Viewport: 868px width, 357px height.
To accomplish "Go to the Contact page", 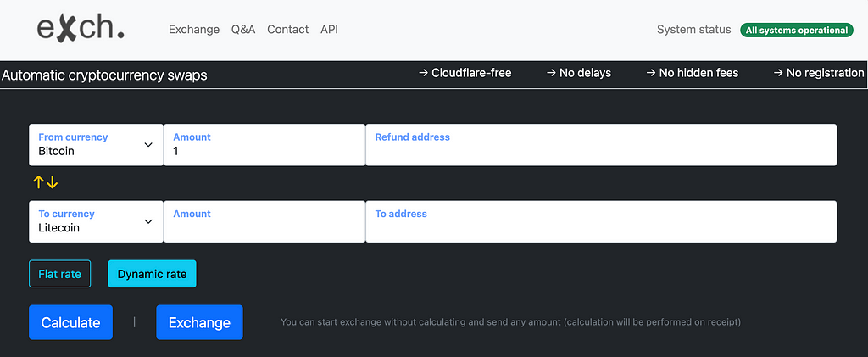I will 288,30.
